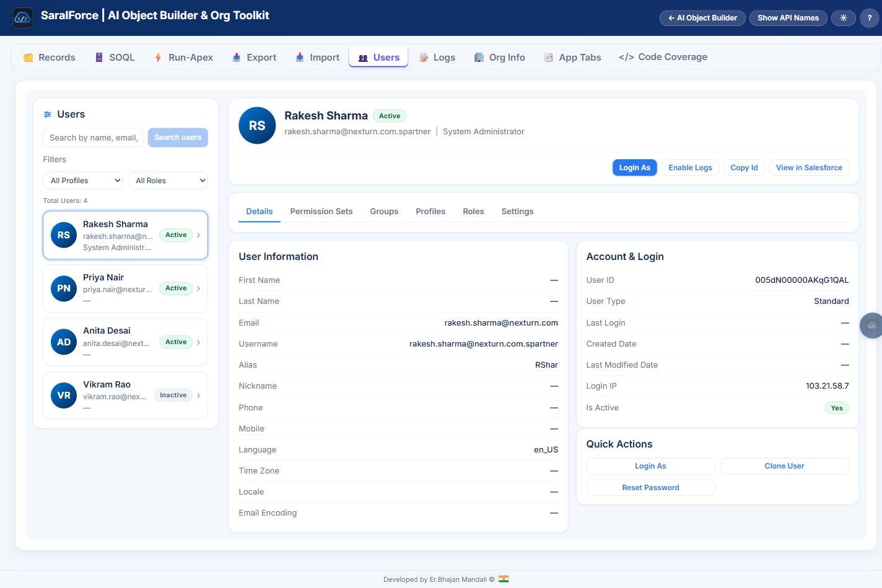Screen dimensions: 882x588
Task: Open the Profiles sub-tab
Action: 430,212
